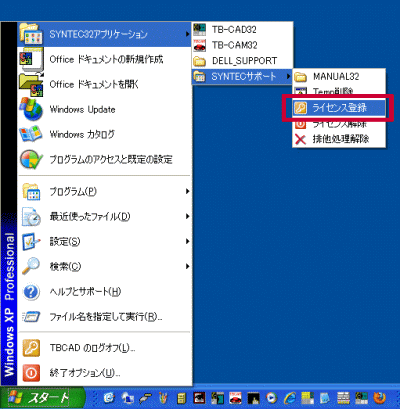Screen dimensions: 400x409
Task: Open the MANUAL32 folder entry
Action: [x=339, y=77]
